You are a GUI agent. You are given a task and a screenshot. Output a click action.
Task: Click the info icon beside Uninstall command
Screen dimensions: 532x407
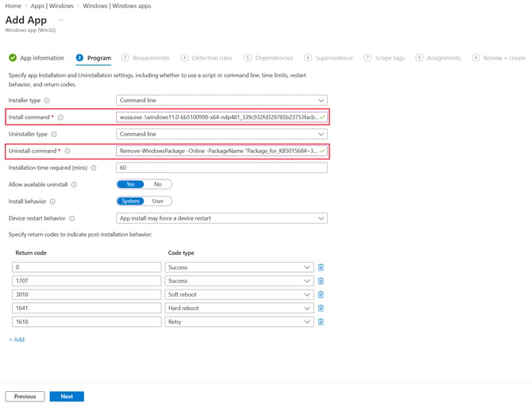67,152
